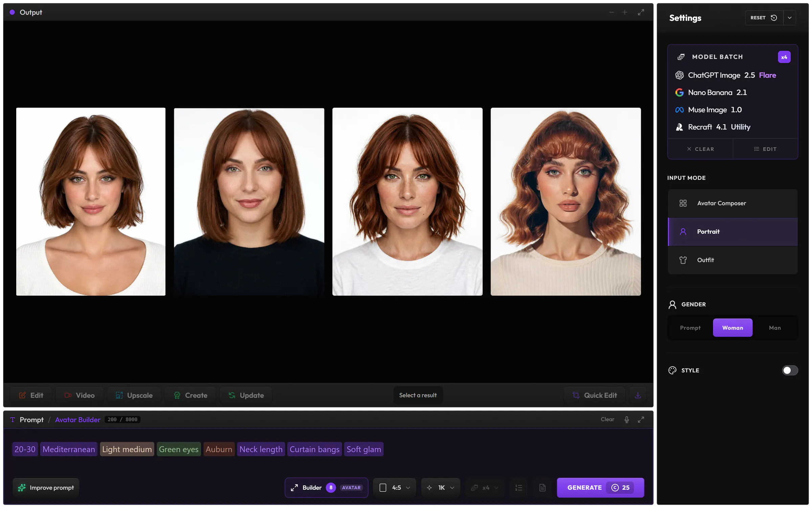The width and height of the screenshot is (812, 508).
Task: Expand the prompt panel with the arrows icon
Action: [641, 420]
